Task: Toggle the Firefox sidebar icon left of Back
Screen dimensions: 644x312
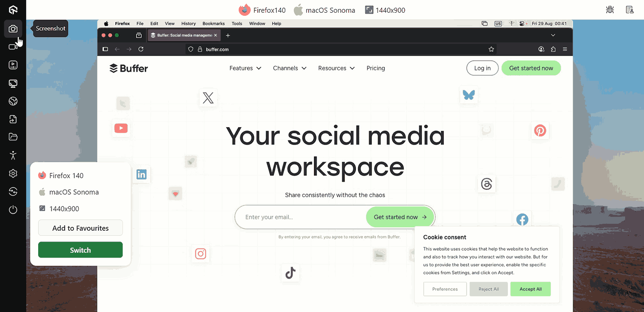Action: [105, 49]
